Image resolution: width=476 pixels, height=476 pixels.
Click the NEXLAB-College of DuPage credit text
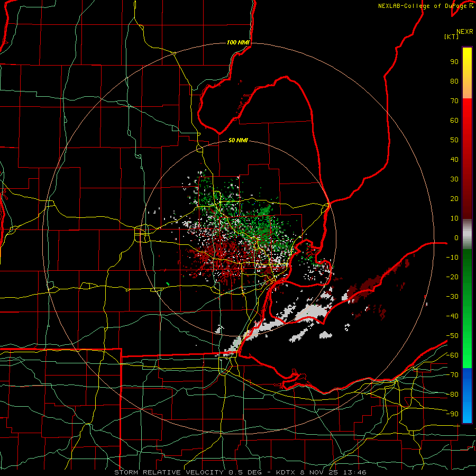pos(425,6)
